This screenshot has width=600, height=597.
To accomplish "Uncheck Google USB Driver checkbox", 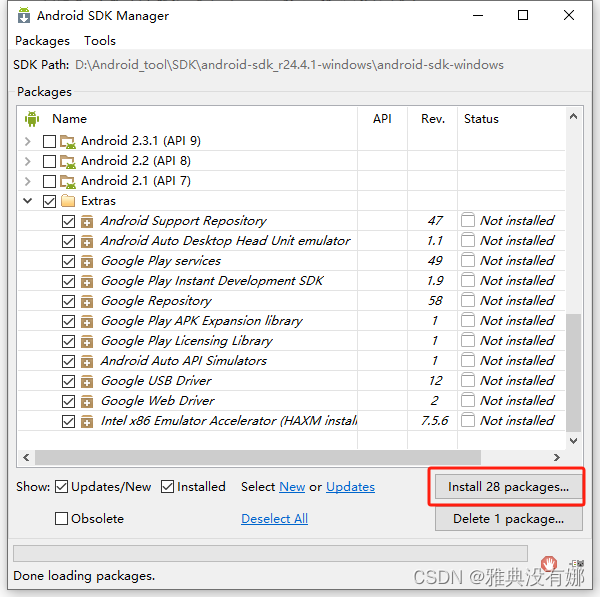I will click(68, 381).
